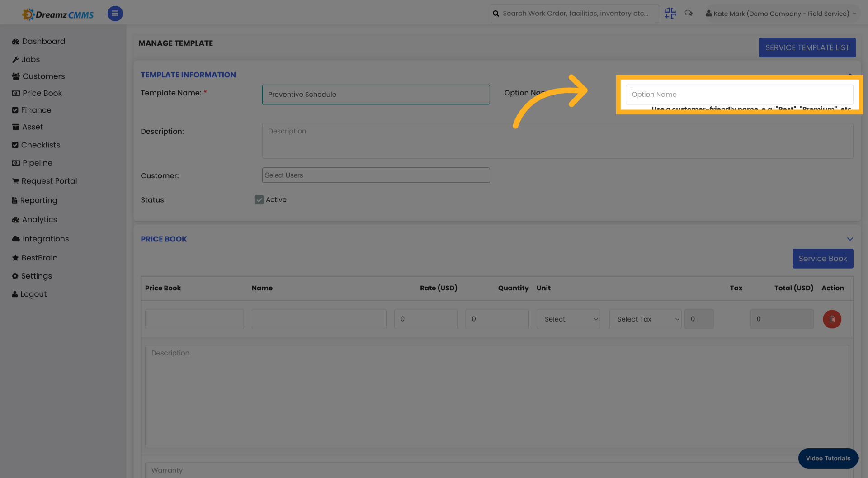Collapse the Price Book section

click(x=850, y=239)
